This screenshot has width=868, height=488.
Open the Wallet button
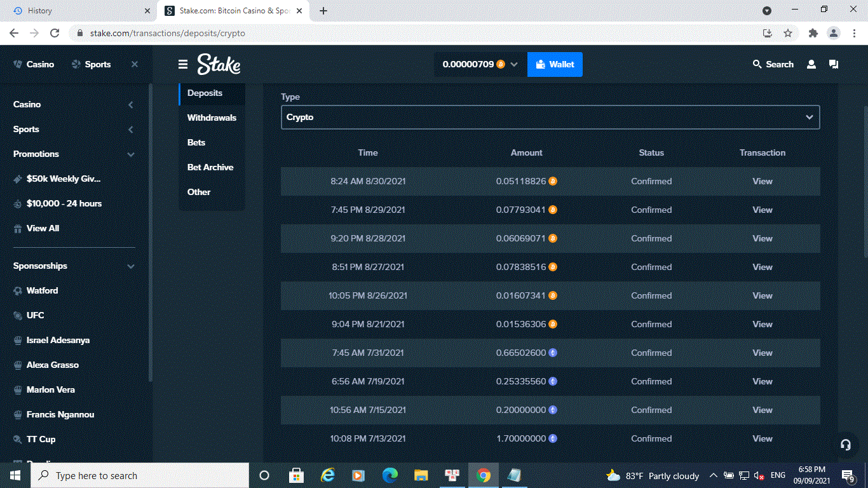point(555,64)
